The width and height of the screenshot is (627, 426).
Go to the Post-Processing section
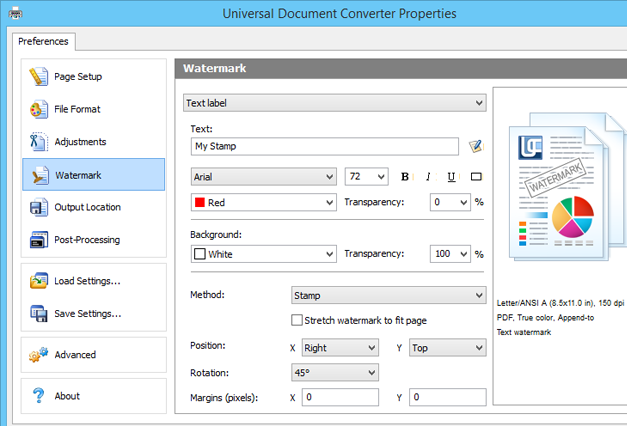pyautogui.click(x=94, y=240)
